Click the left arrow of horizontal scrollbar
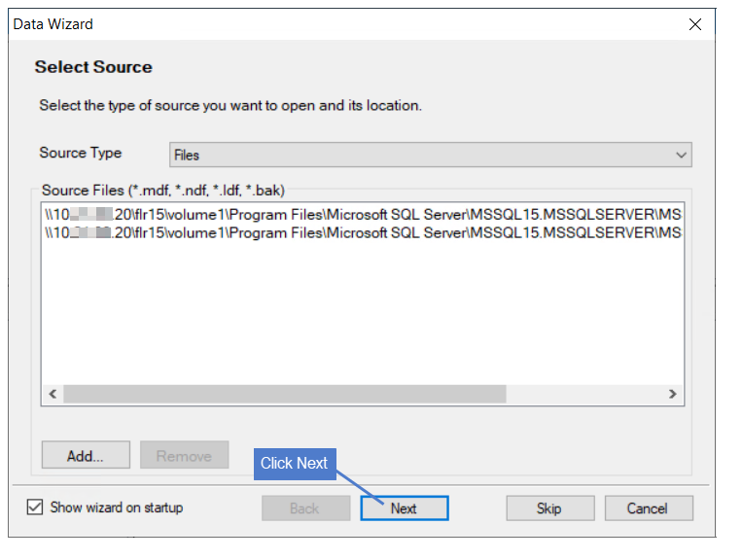742x560 pixels. 53,394
